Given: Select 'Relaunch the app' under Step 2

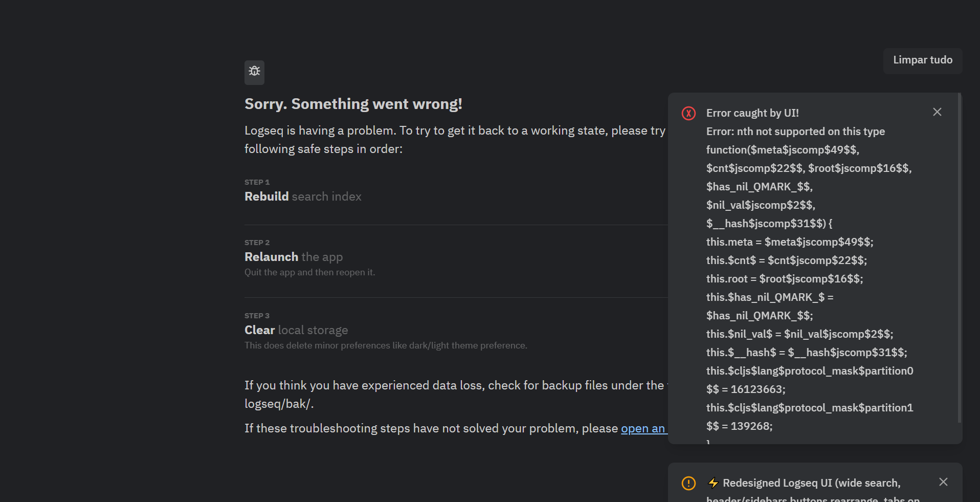Looking at the screenshot, I should click(x=293, y=256).
